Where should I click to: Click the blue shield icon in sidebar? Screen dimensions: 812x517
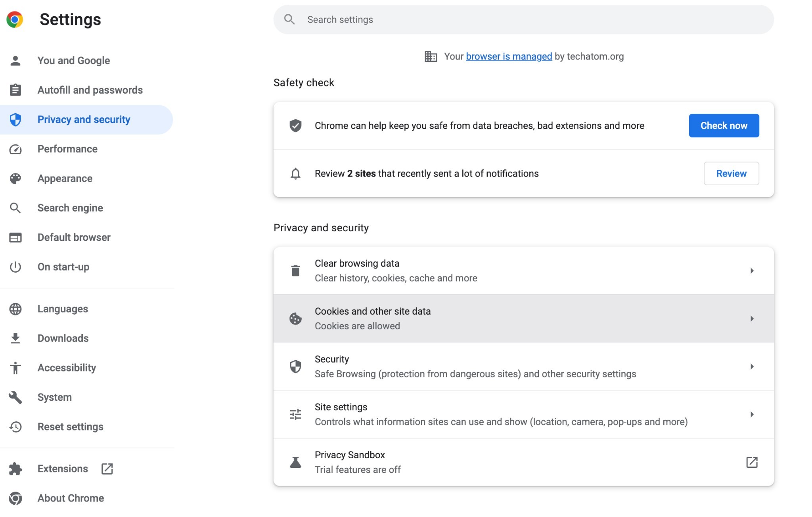click(x=15, y=119)
